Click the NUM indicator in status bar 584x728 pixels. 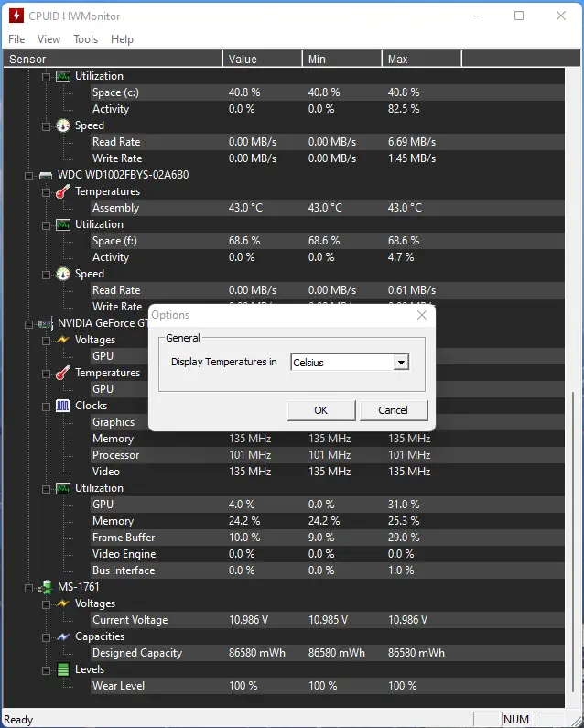click(516, 720)
